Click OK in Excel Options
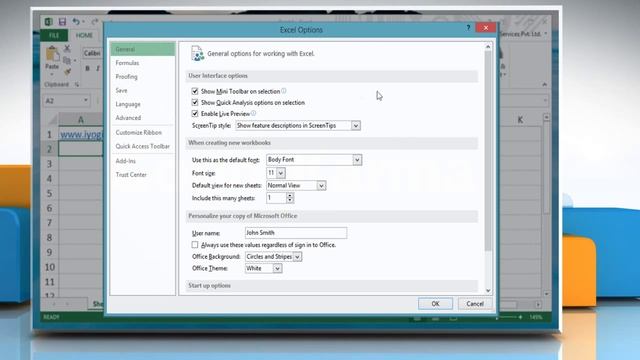Image resolution: width=640 pixels, height=360 pixels. pyautogui.click(x=435, y=304)
